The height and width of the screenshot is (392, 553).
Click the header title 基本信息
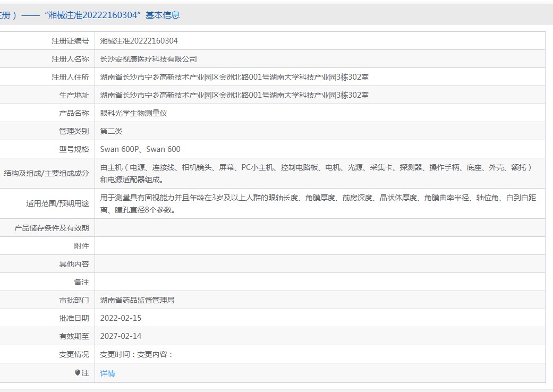tap(163, 15)
